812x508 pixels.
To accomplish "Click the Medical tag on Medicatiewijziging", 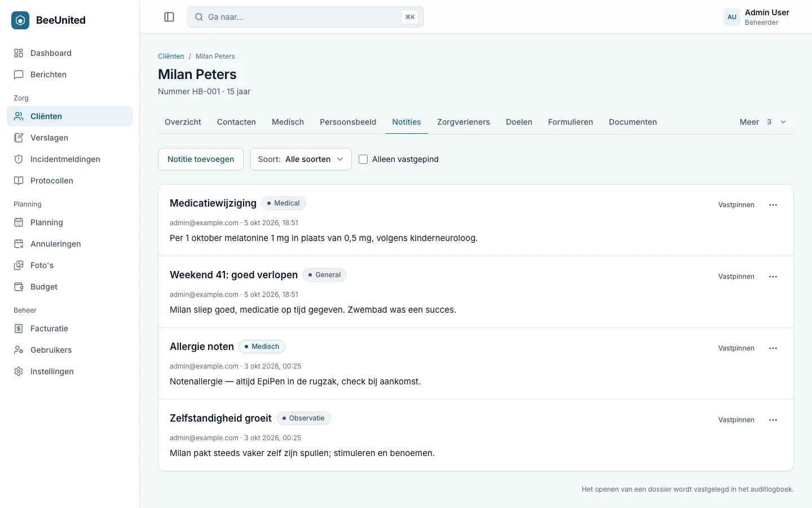I will coord(284,203).
